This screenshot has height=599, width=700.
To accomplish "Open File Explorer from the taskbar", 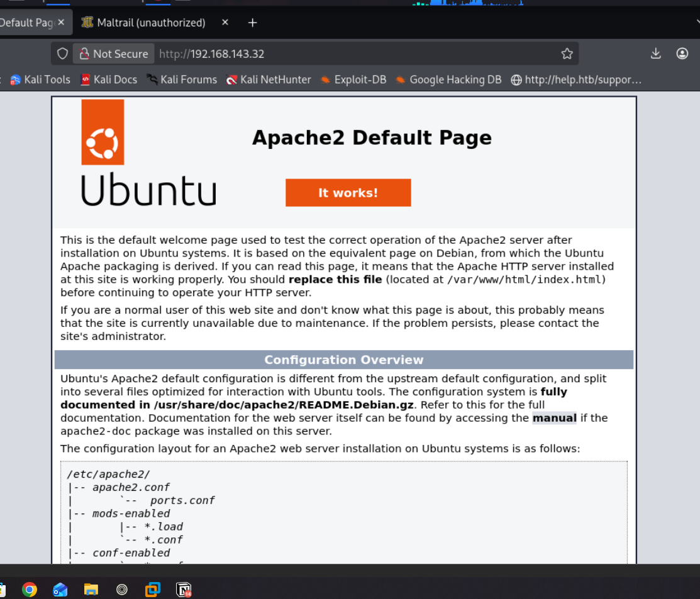I will [x=91, y=589].
